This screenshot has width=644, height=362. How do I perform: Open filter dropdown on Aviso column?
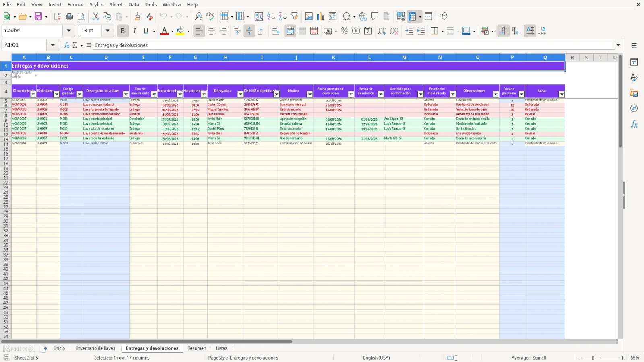[x=561, y=94]
